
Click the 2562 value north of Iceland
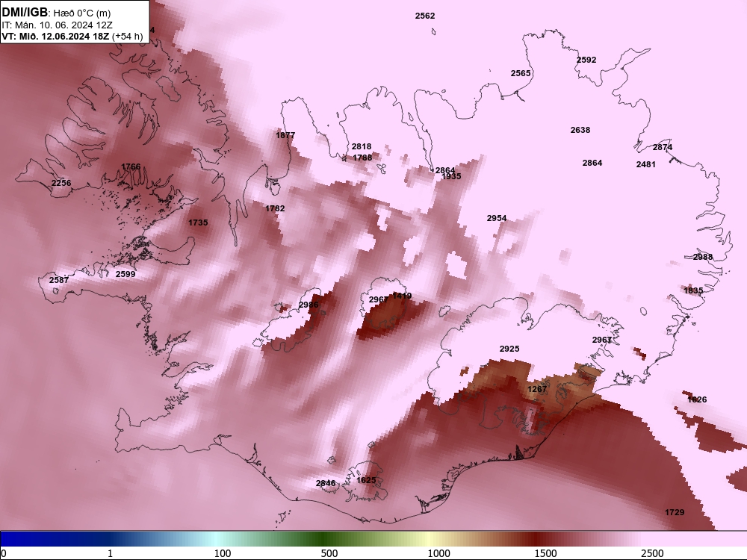tap(425, 16)
